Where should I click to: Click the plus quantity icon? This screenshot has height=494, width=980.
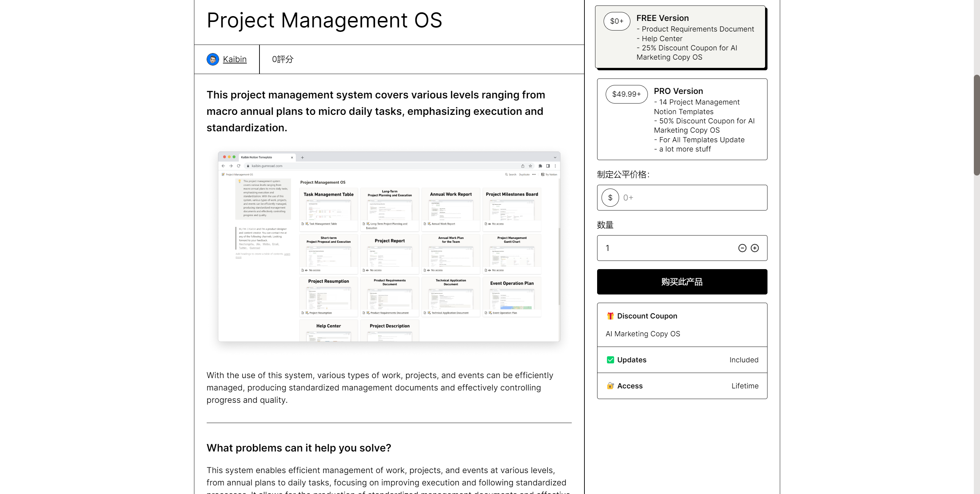[754, 248]
